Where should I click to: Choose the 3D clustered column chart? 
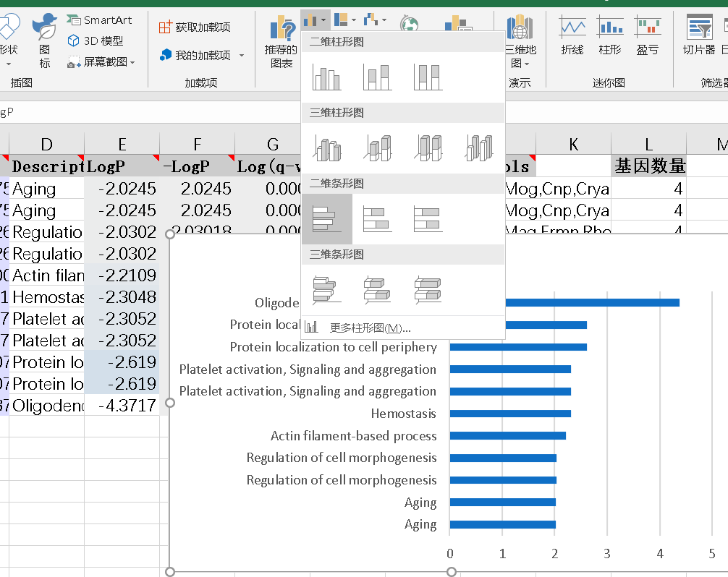click(x=327, y=148)
